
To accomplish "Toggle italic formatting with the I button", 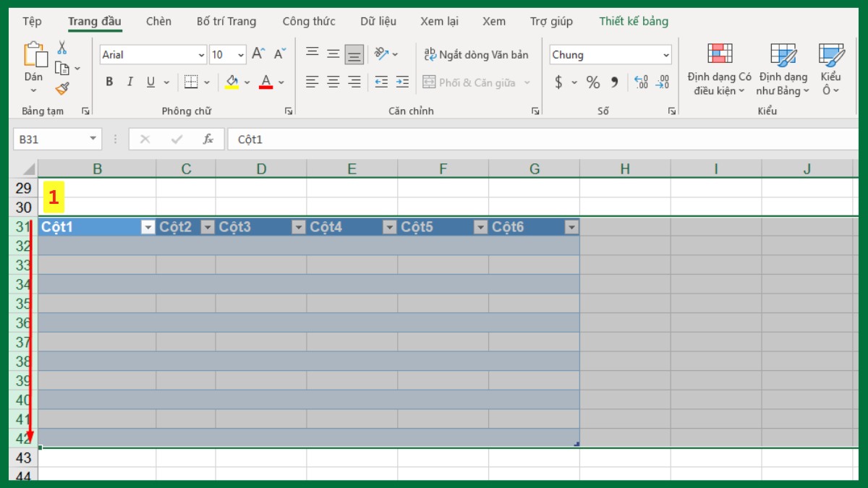I will click(x=129, y=82).
